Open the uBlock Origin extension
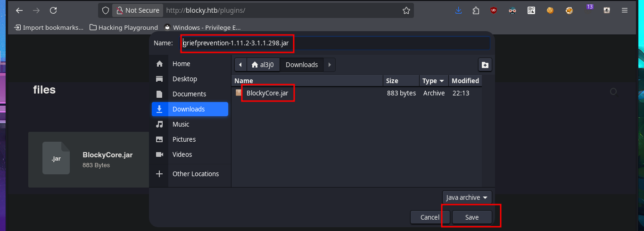Image resolution: width=644 pixels, height=231 pixels. coord(493,10)
